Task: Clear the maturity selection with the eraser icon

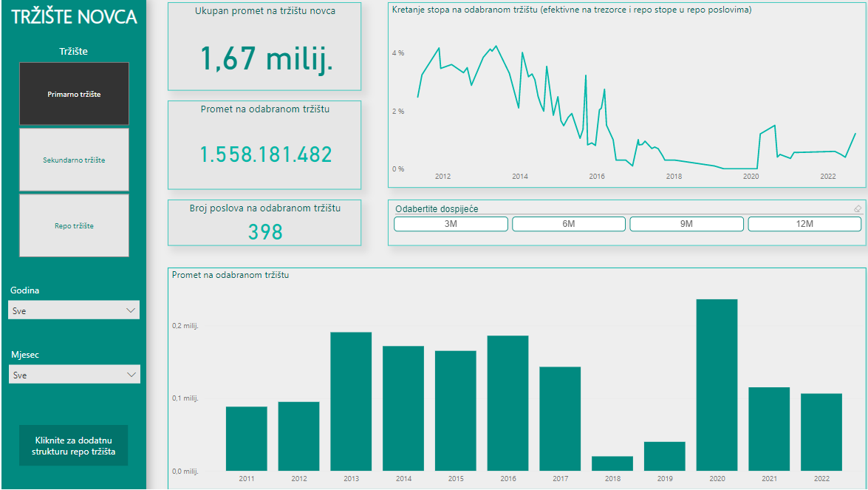Action: [x=857, y=209]
